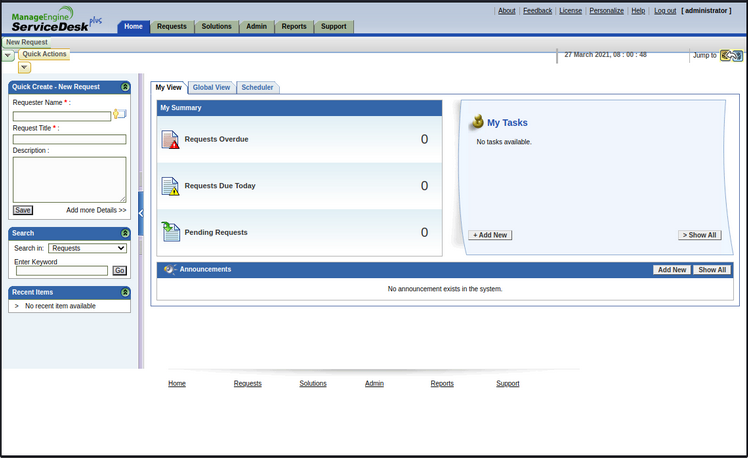Click Add New in My Tasks
The height and width of the screenshot is (458, 748).
[x=490, y=235]
